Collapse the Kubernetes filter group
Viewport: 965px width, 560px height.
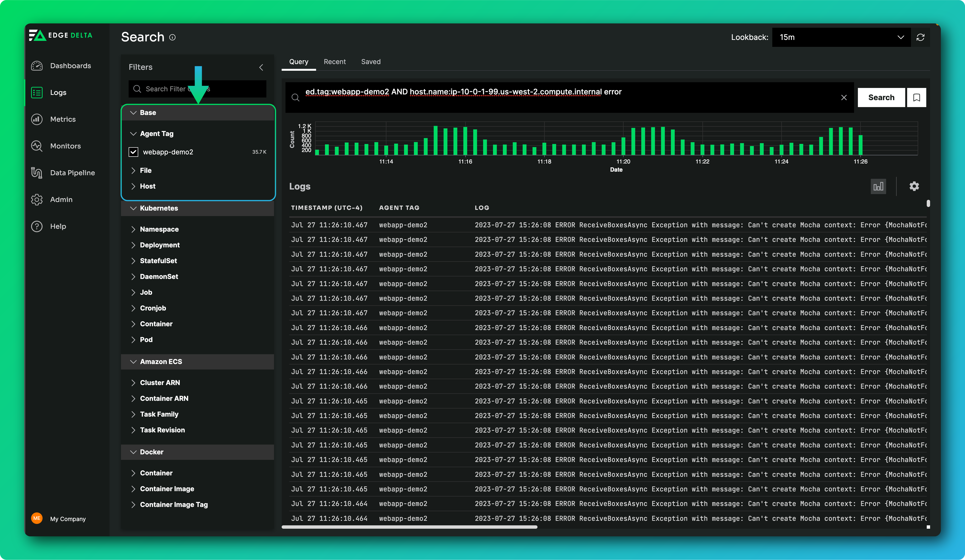coord(159,208)
